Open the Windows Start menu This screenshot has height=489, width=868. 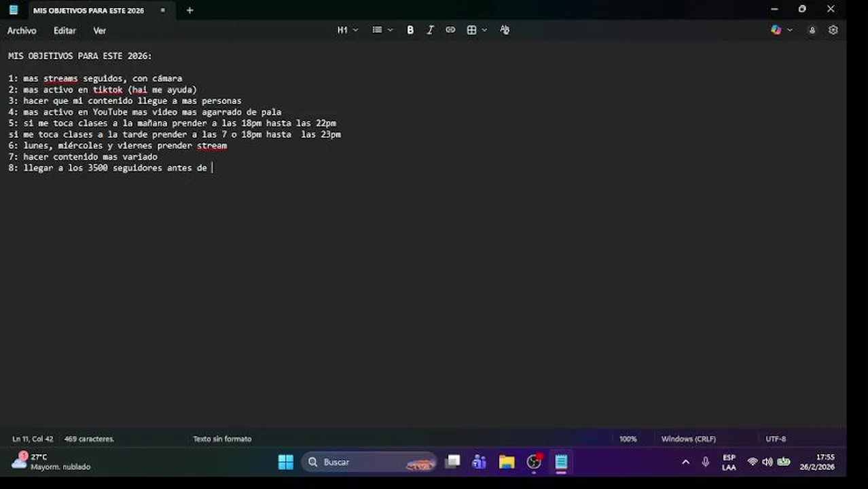286,462
